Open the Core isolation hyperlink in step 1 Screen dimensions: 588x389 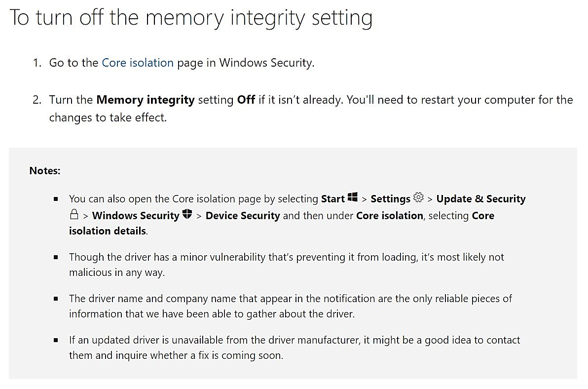pos(138,63)
